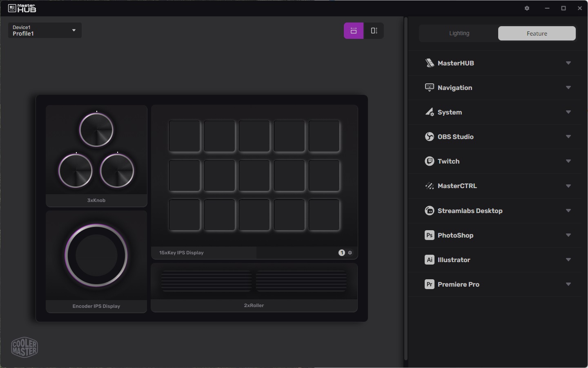
Task: Select the horizontal device layout view button
Action: (x=354, y=31)
